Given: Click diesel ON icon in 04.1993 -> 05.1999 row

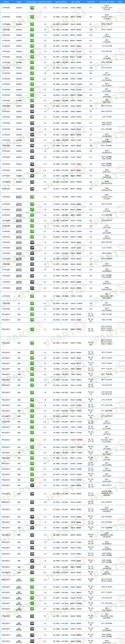Looking at the screenshot, I should (x=32, y=494).
